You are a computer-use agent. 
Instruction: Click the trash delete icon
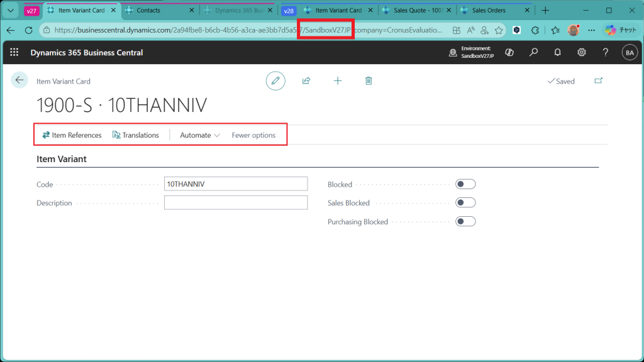369,81
